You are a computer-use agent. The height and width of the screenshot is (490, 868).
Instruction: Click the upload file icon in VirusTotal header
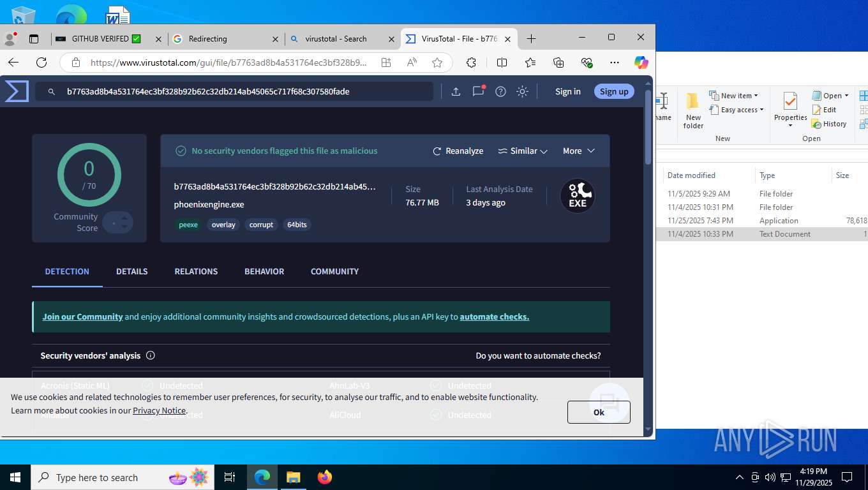pos(456,91)
